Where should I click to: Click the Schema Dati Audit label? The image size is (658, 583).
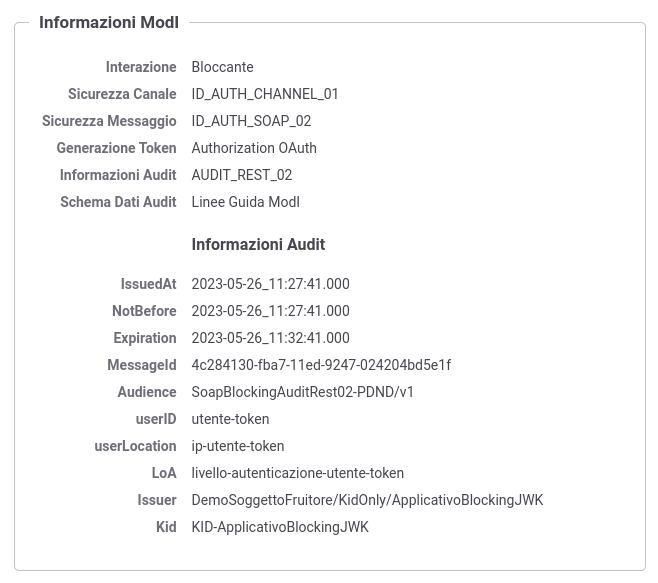(118, 202)
